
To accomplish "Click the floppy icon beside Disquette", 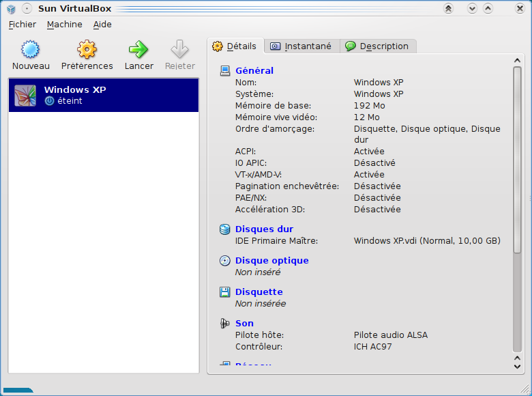I will pyautogui.click(x=225, y=292).
